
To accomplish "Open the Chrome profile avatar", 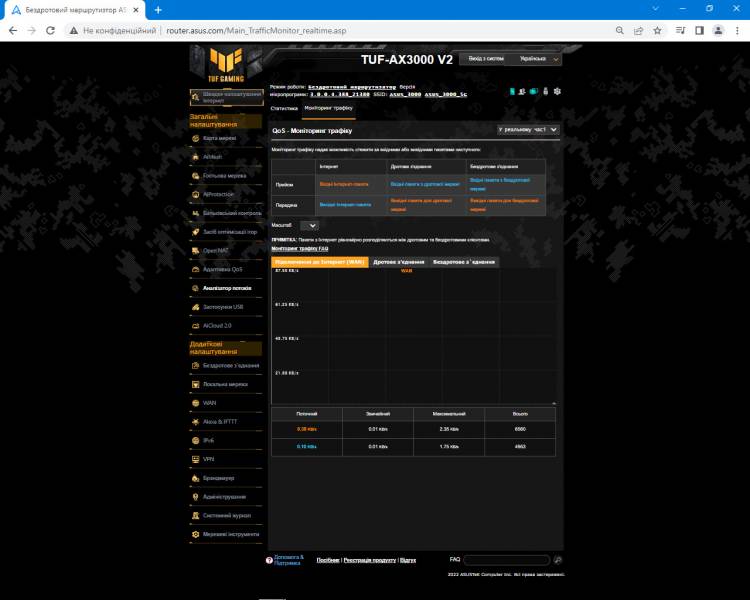I will click(718, 31).
